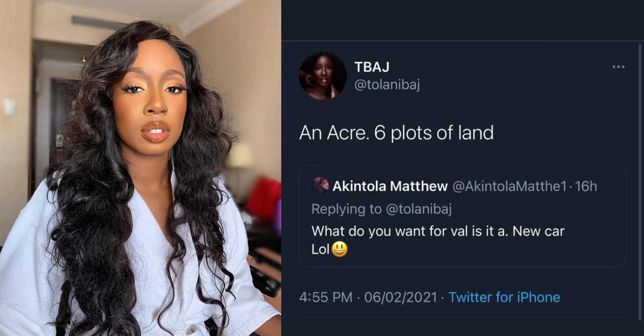Click the @AkintolaMatthe1 handle
644x336 pixels.
[509, 186]
